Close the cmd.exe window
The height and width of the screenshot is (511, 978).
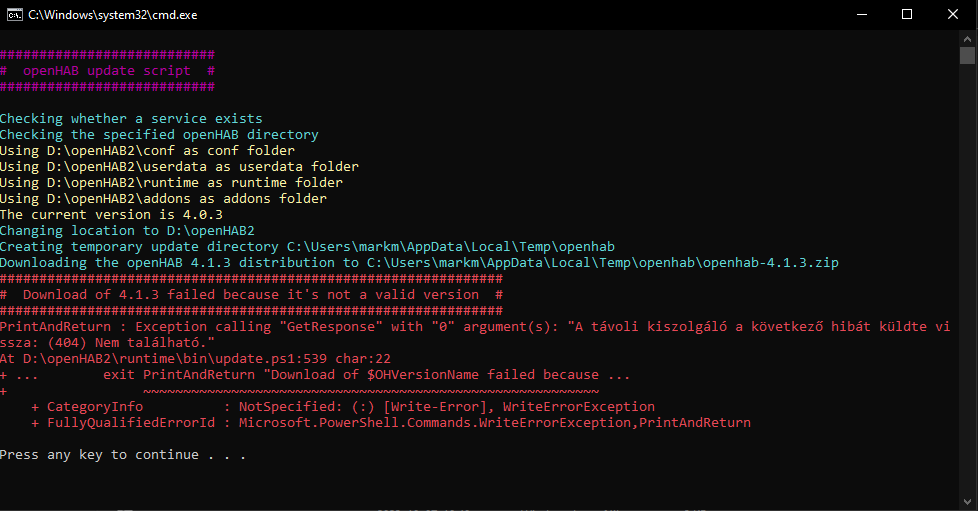point(953,14)
